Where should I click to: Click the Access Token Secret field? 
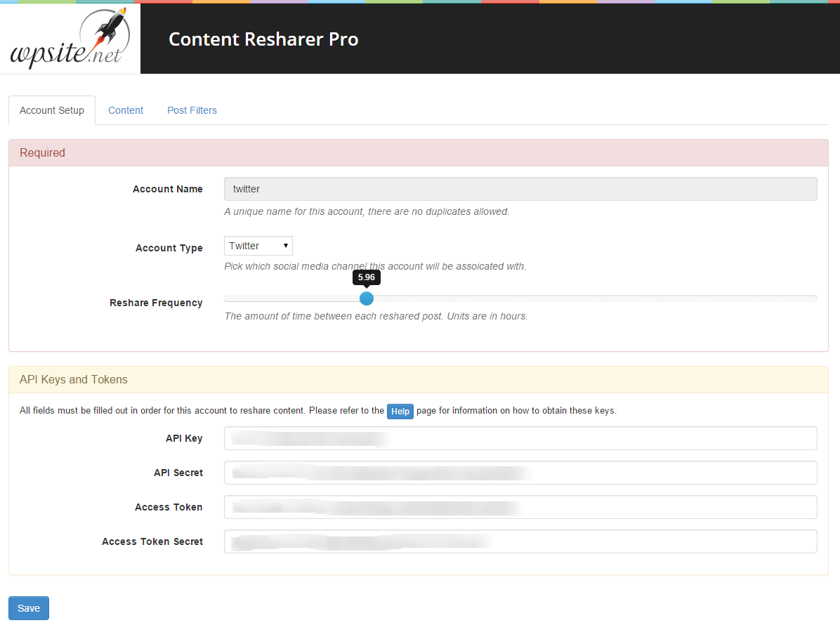520,541
